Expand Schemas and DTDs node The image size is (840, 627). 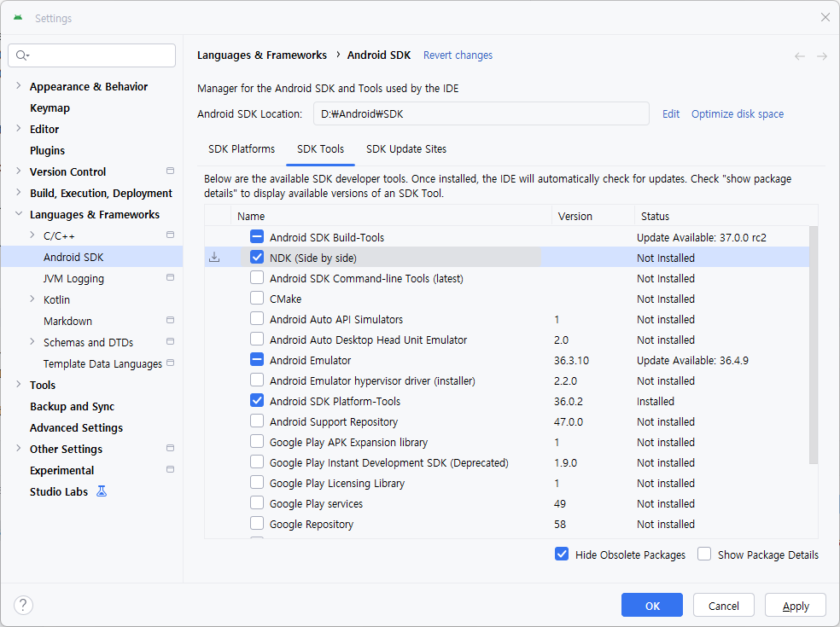(32, 341)
